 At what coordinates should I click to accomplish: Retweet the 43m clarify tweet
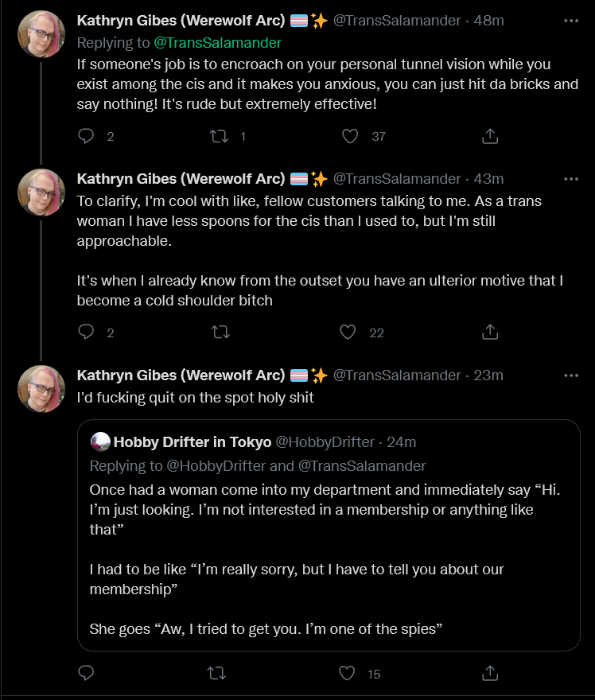pyautogui.click(x=220, y=332)
